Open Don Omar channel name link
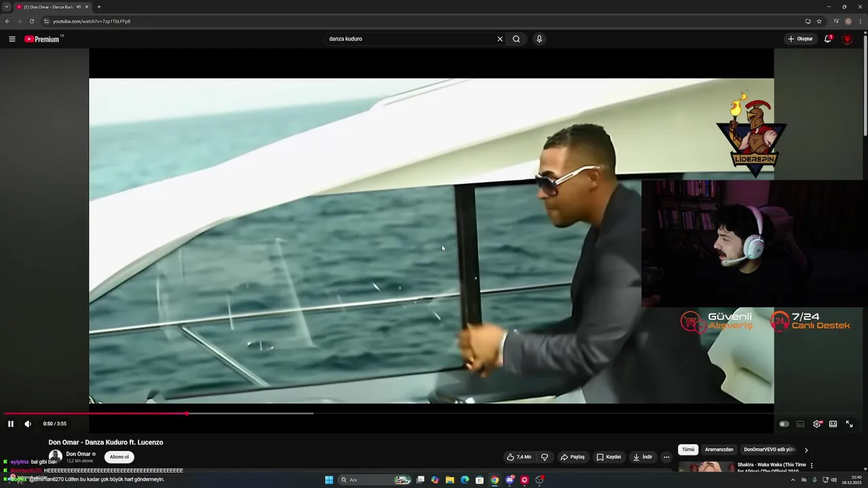Viewport: 868px width, 488px height. [x=78, y=454]
